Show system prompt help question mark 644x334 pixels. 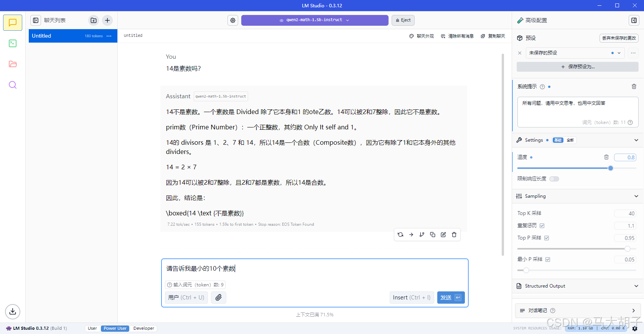pyautogui.click(x=542, y=87)
